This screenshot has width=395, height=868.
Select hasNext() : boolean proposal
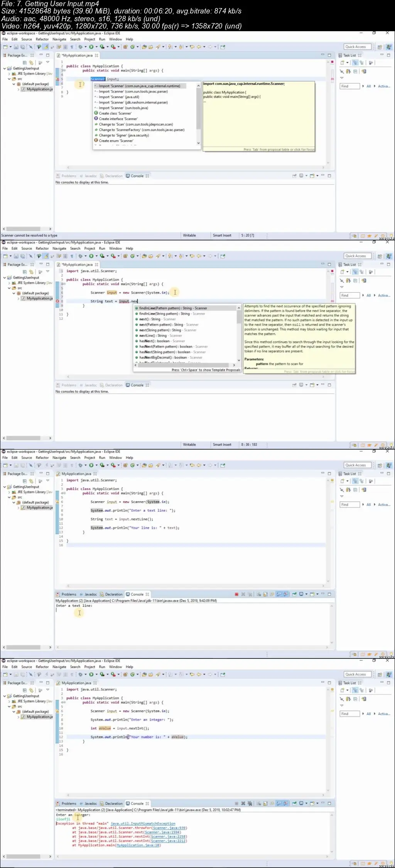160,341
